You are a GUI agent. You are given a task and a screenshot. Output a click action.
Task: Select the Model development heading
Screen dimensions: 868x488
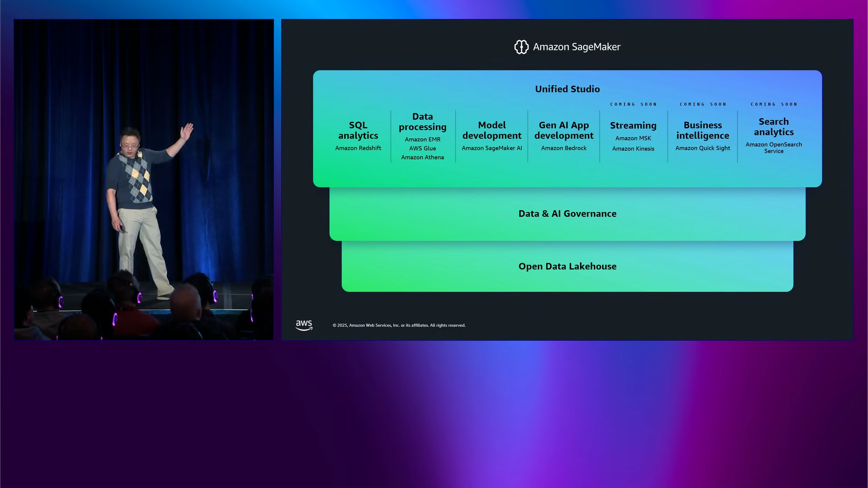pos(492,130)
